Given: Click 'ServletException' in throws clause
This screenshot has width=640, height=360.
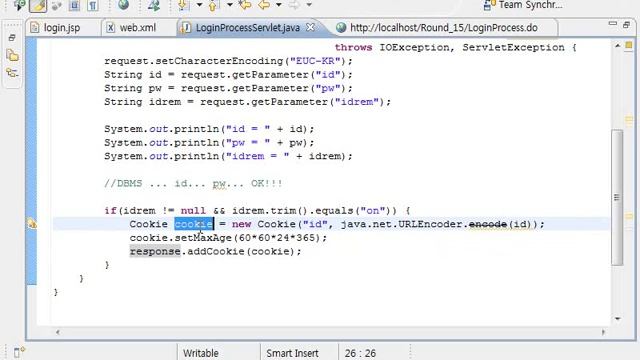Looking at the screenshot, I should click(x=513, y=48).
